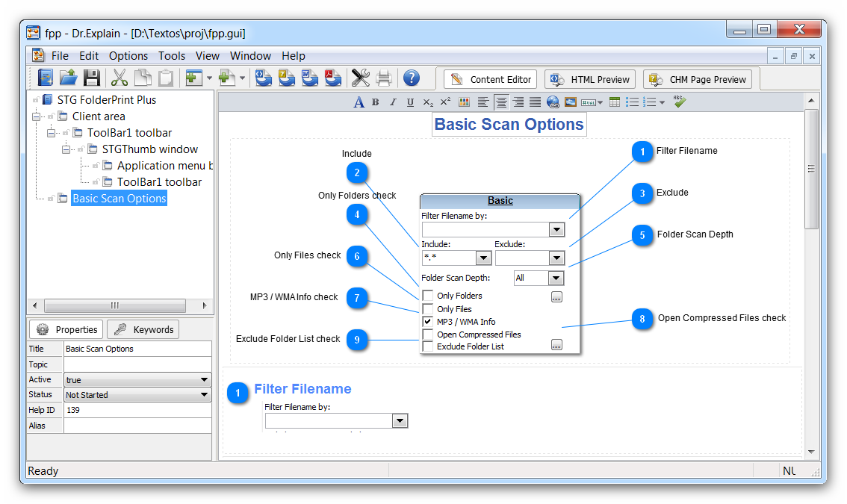Viewport: 847px width, 504px height.
Task: Click the Print icon in toolbar
Action: coord(384,78)
